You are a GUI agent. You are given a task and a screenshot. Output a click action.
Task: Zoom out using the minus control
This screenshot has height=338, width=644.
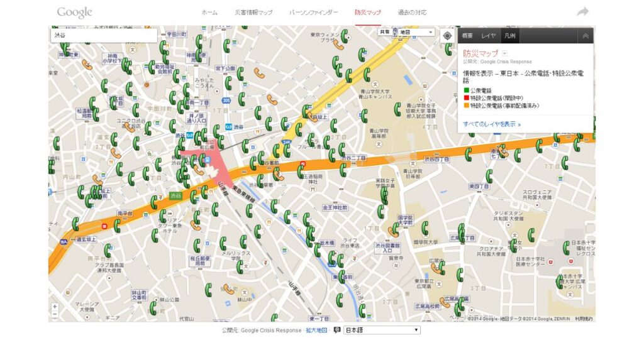55,315
